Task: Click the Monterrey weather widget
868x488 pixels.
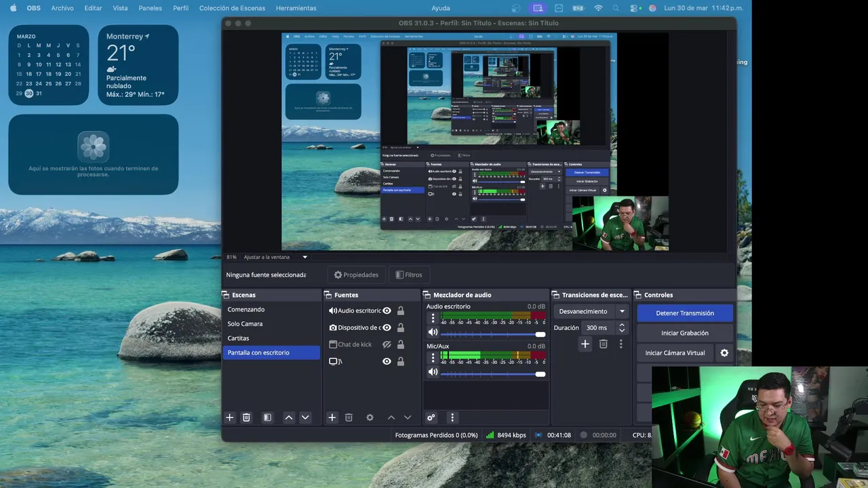Action: point(138,65)
